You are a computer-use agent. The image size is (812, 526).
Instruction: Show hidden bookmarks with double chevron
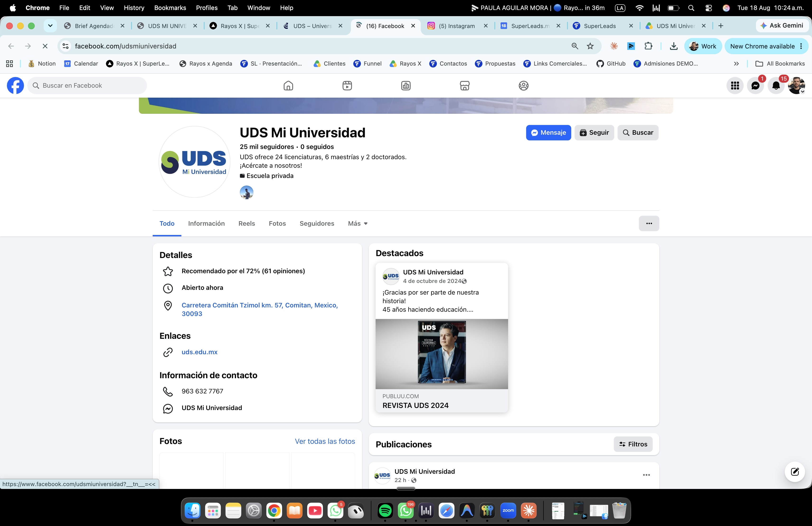(x=736, y=64)
